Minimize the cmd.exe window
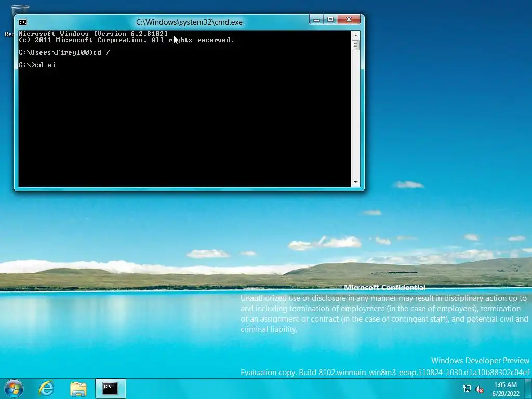532x399 pixels. [x=316, y=20]
